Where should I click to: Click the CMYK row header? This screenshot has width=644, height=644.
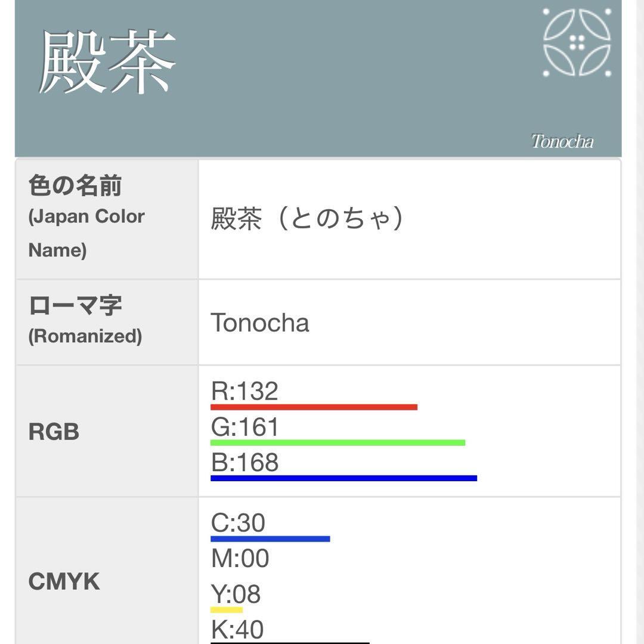coord(64,581)
